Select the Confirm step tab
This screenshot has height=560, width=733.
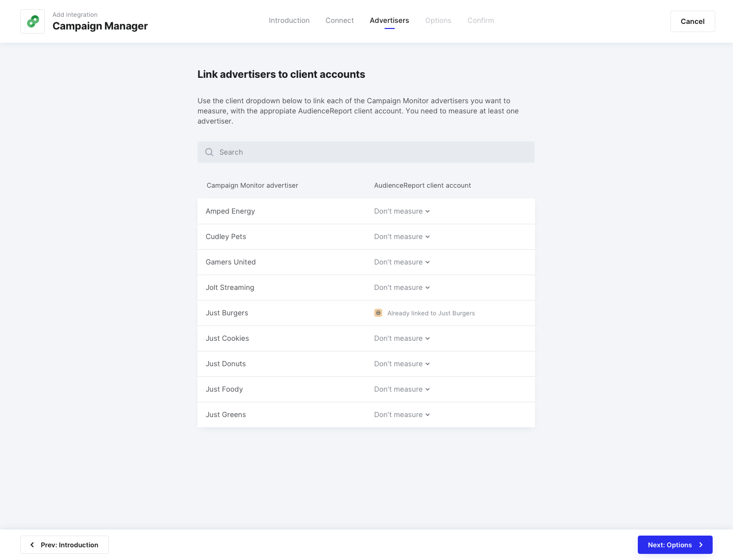[481, 20]
